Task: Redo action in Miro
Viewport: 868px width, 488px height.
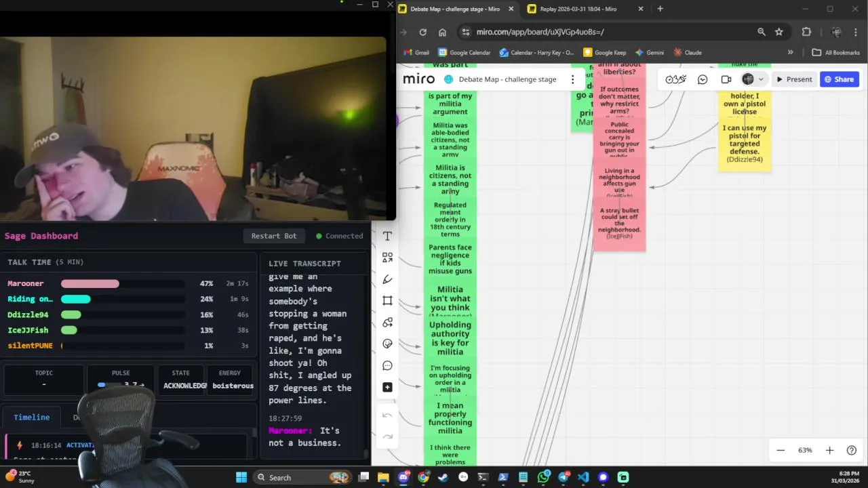Action: [x=387, y=436]
